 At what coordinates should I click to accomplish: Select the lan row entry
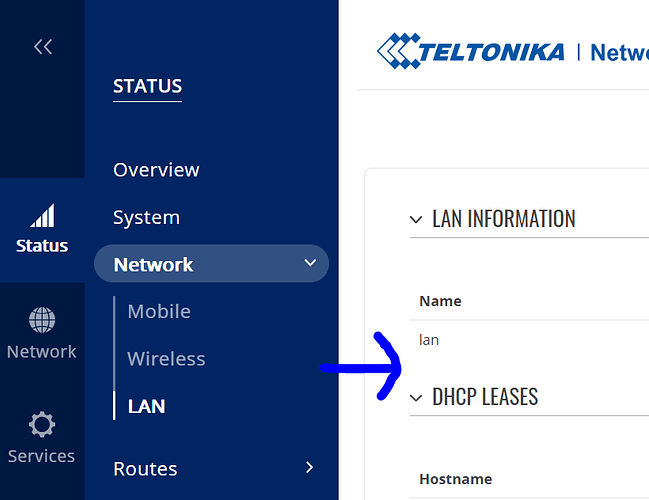point(429,340)
